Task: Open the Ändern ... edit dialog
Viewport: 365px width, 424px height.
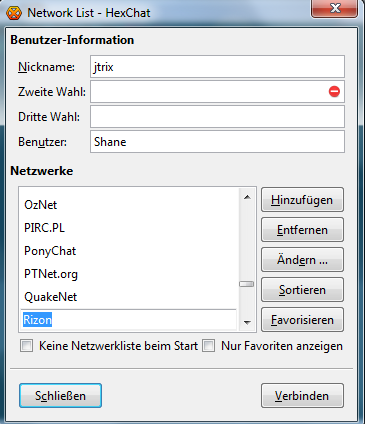Action: point(302,260)
